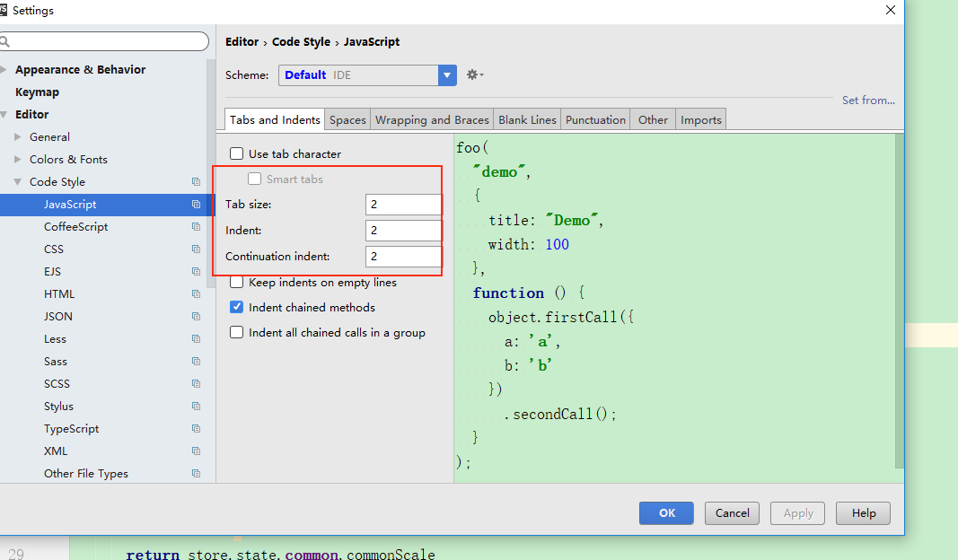
Task: Select SCSS code style
Action: pos(57,384)
